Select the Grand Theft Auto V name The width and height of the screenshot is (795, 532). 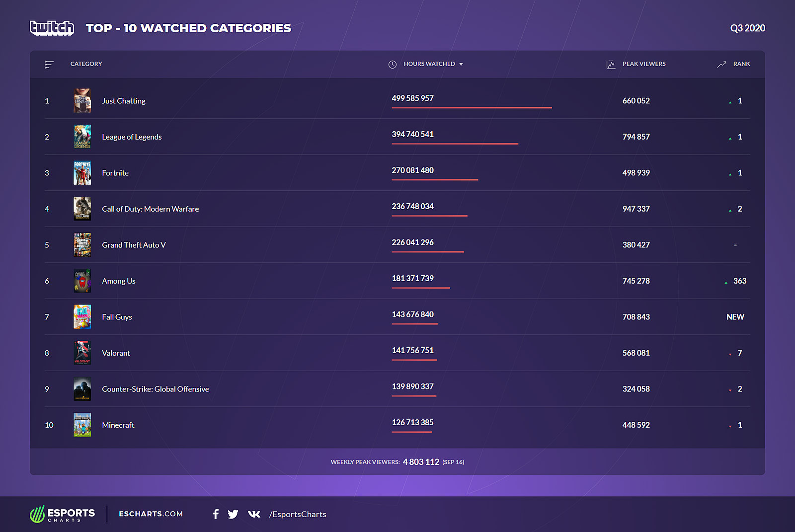(134, 245)
